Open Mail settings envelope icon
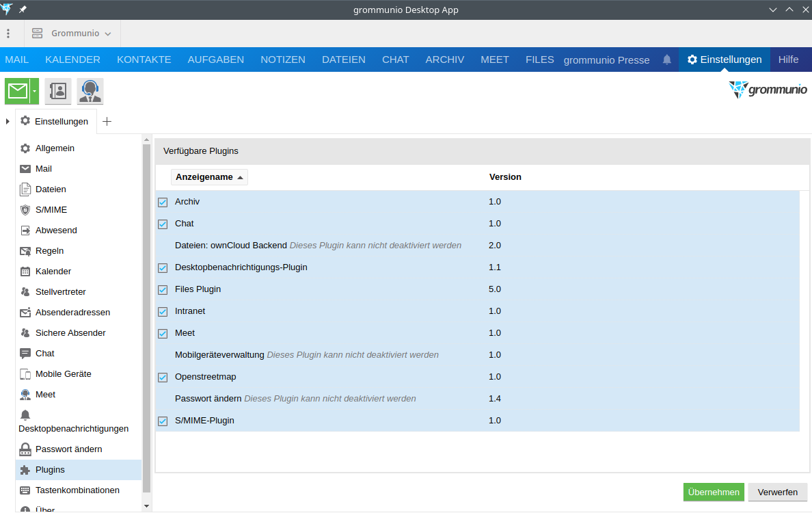812x513 pixels. [x=25, y=169]
